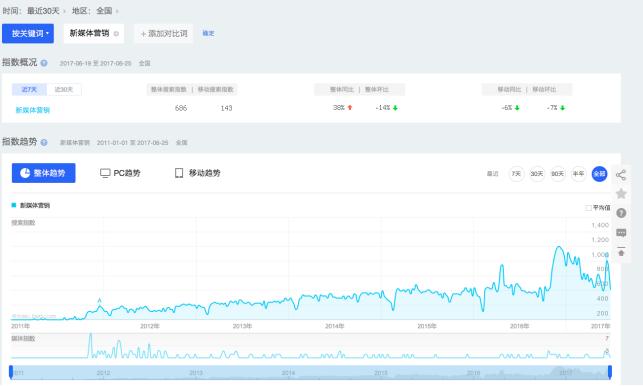
Task: Click the -14% month-over-month value
Action: [x=383, y=107]
